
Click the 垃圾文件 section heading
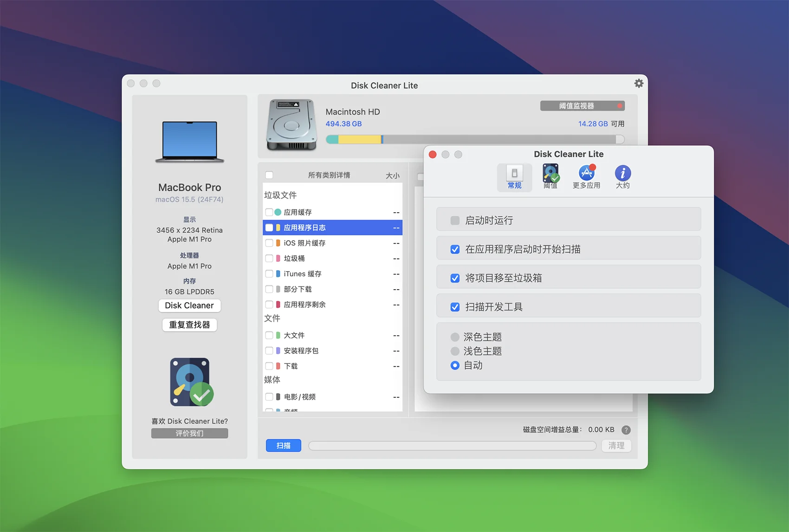point(280,195)
